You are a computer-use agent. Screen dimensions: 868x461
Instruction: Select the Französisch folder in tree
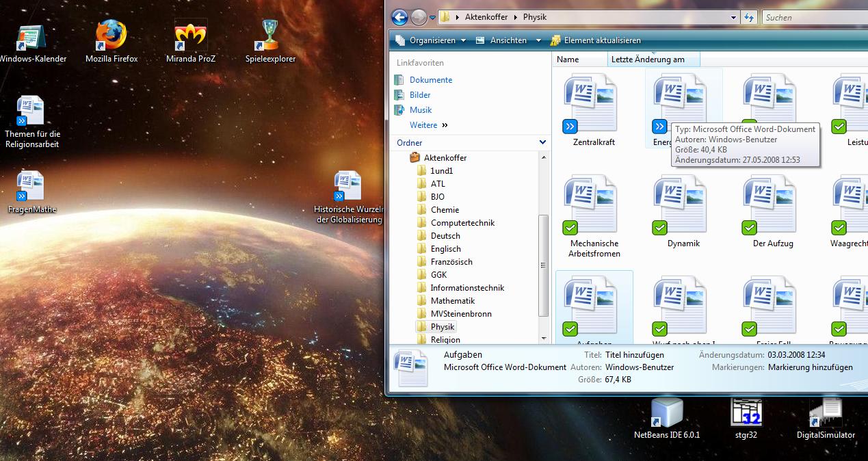pos(451,262)
